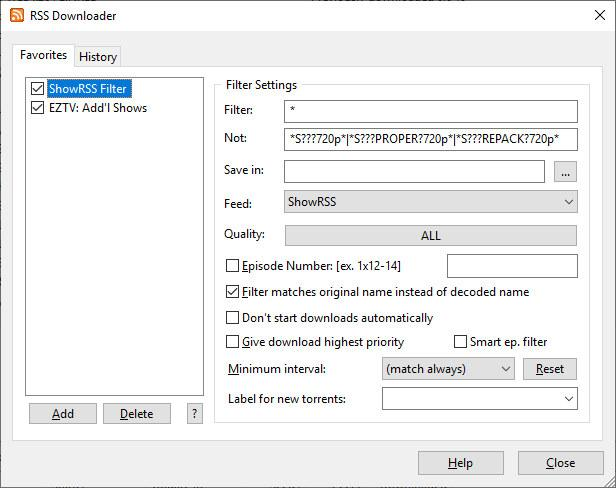Click the Add filter button
The height and width of the screenshot is (488, 616).
tap(63, 413)
